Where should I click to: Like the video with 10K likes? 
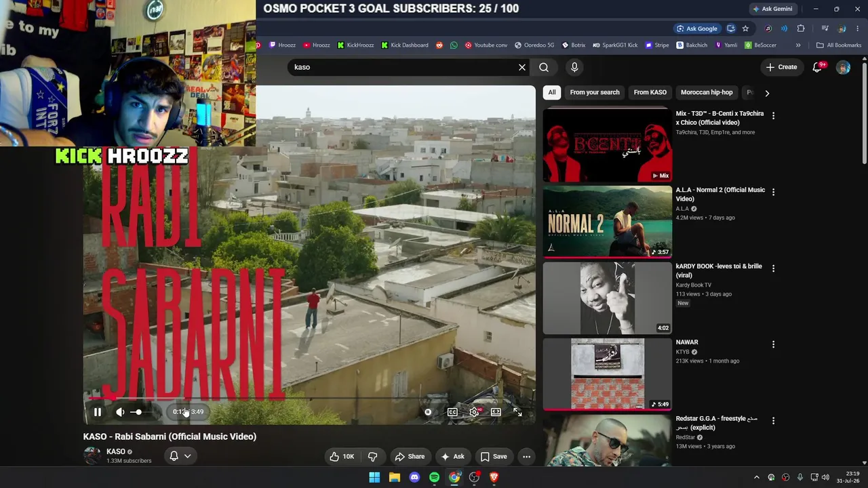pyautogui.click(x=342, y=457)
